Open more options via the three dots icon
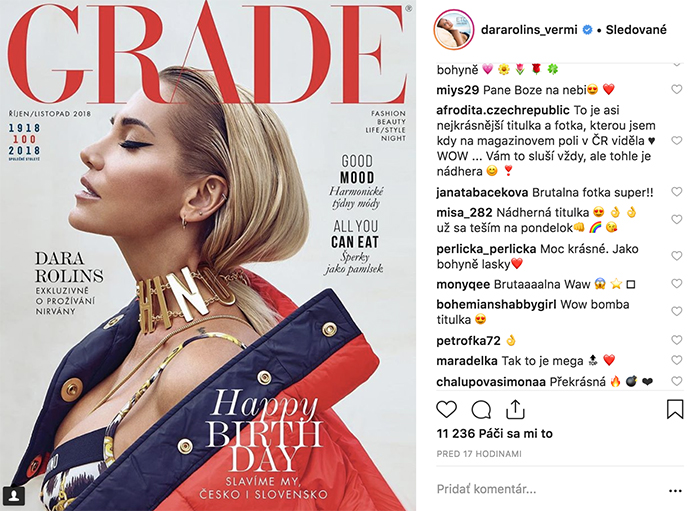696x511 pixels. [x=675, y=491]
